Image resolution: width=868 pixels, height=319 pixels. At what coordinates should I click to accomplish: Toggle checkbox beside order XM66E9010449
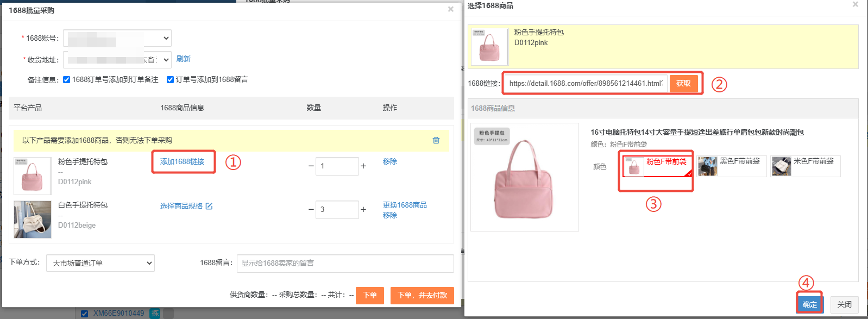tap(84, 314)
